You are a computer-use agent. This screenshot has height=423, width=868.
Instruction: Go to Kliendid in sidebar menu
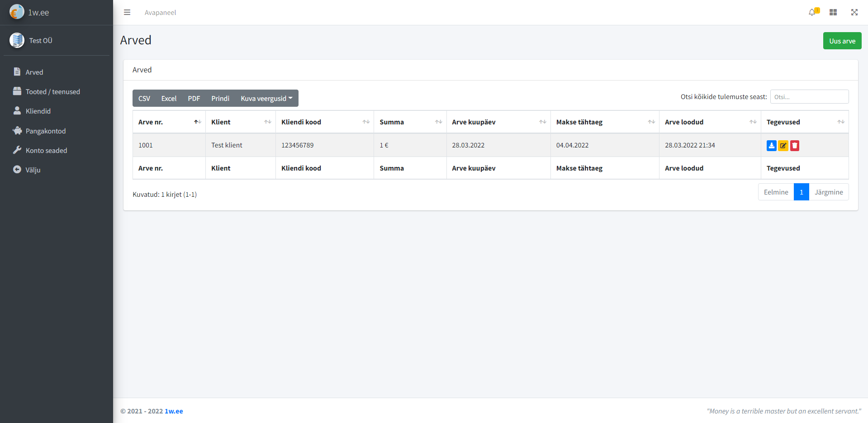38,111
